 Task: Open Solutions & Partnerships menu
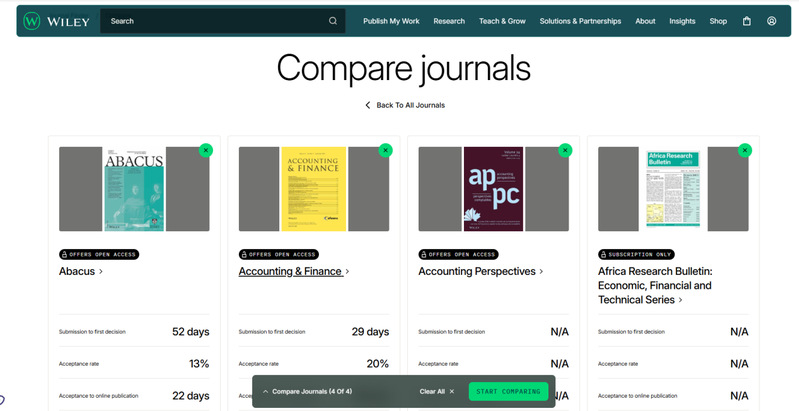tap(580, 21)
